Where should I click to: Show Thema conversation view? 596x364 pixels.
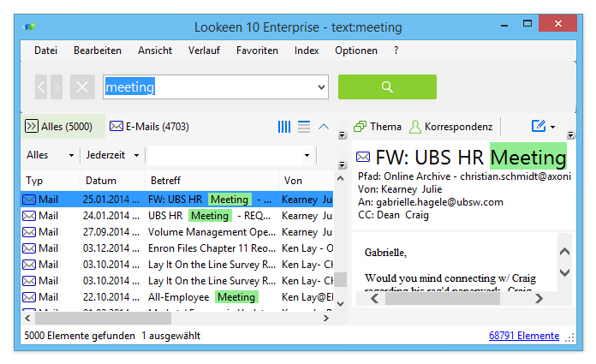pyautogui.click(x=378, y=127)
